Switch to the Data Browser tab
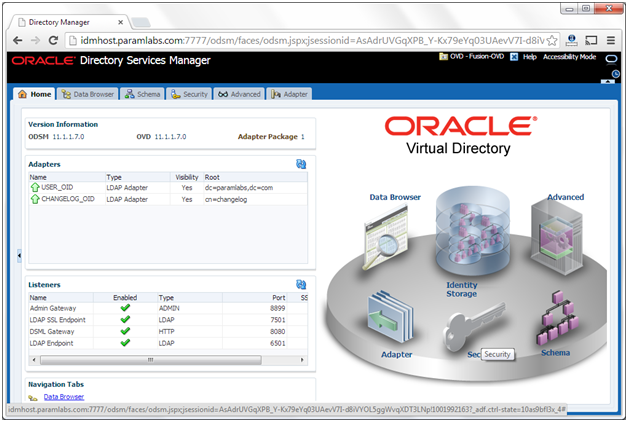 (x=88, y=94)
